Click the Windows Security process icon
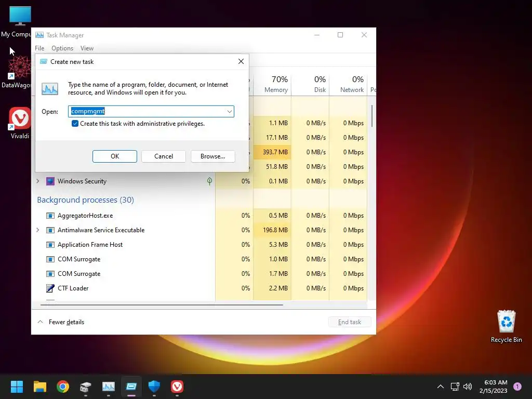The image size is (532, 399). coord(50,181)
